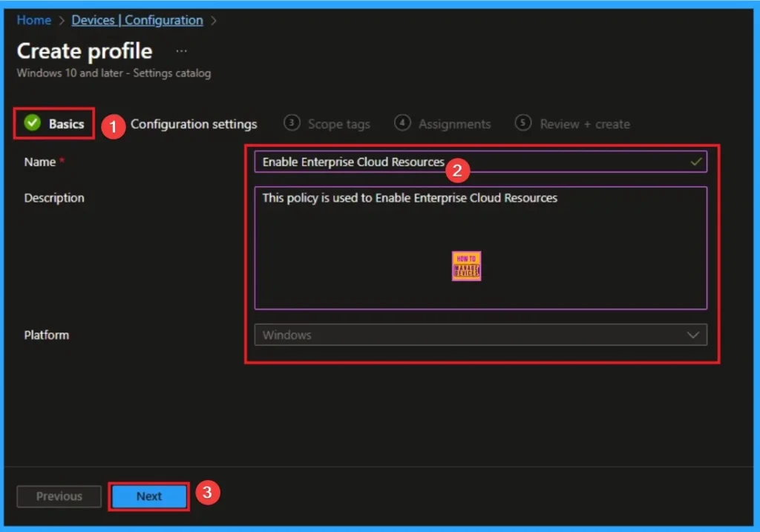
Task: Click the ellipsis icon next to Create profile
Action: tap(180, 49)
